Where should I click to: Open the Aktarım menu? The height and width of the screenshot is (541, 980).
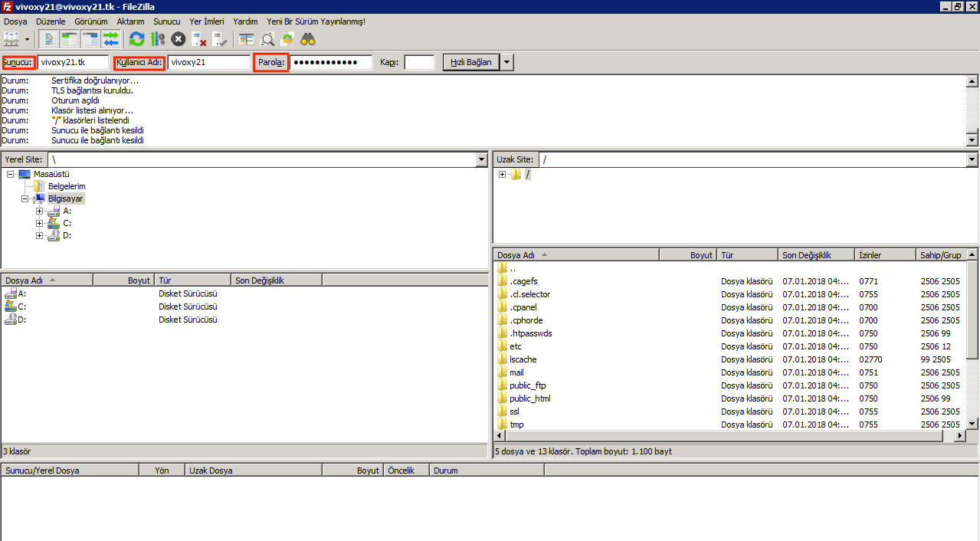(x=130, y=21)
